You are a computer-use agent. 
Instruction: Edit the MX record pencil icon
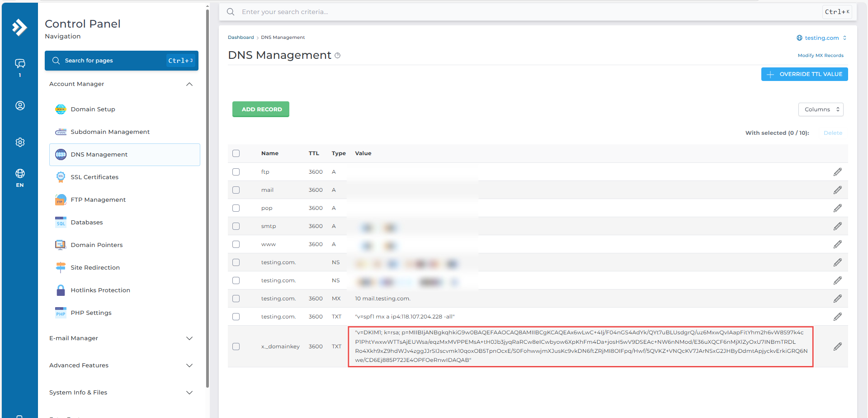click(x=837, y=299)
